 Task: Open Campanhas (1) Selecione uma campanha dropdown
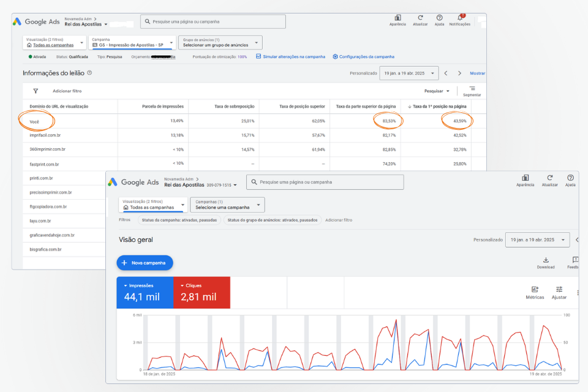tap(228, 205)
